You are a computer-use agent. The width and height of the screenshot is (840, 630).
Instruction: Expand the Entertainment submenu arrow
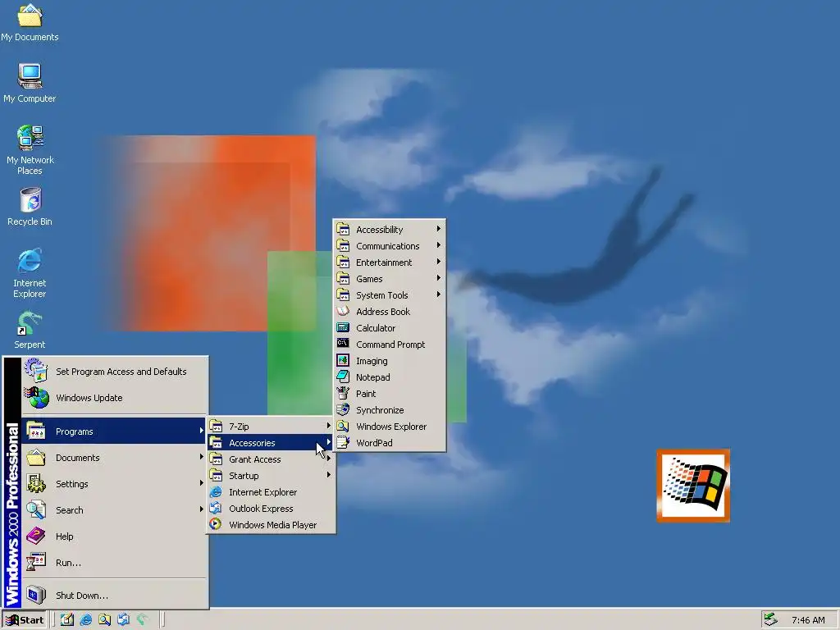click(438, 262)
